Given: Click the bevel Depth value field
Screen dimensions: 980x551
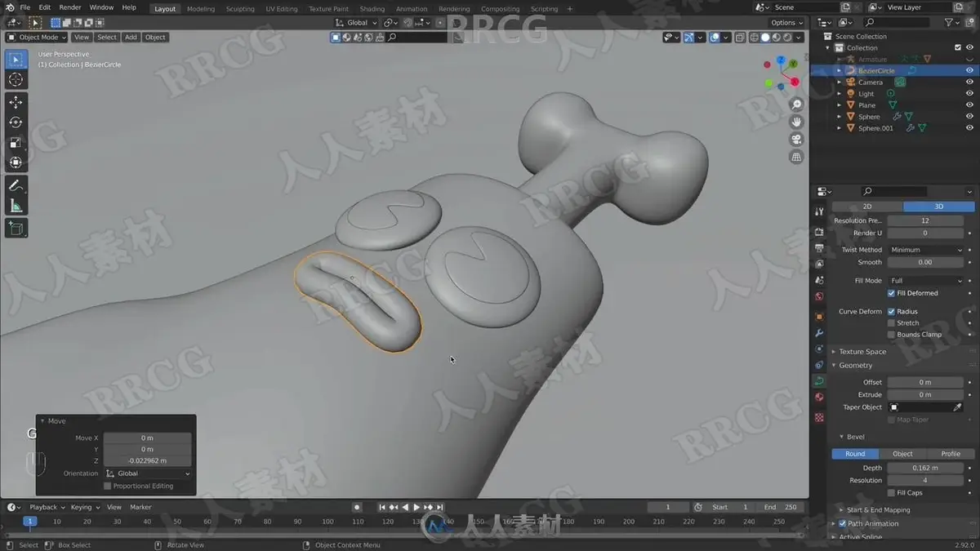Looking at the screenshot, I should point(925,468).
